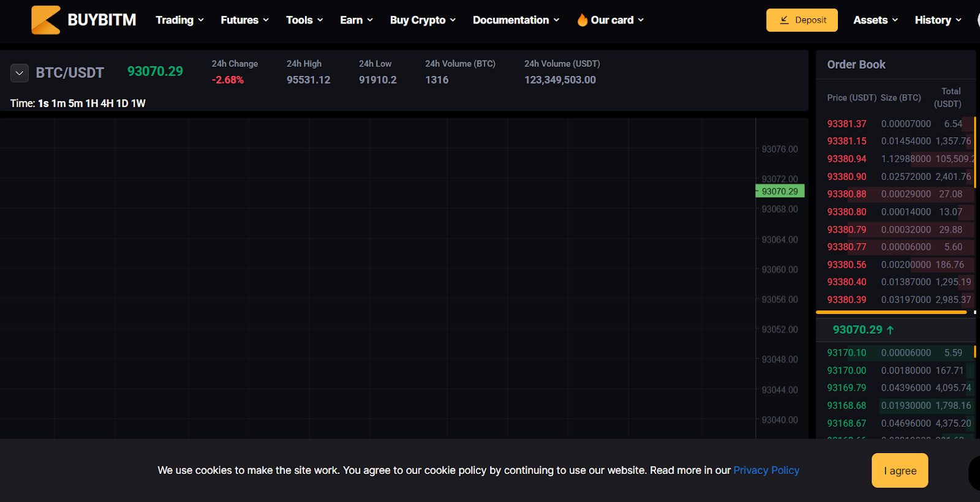
Task: Open the Tools menu
Action: [x=304, y=20]
